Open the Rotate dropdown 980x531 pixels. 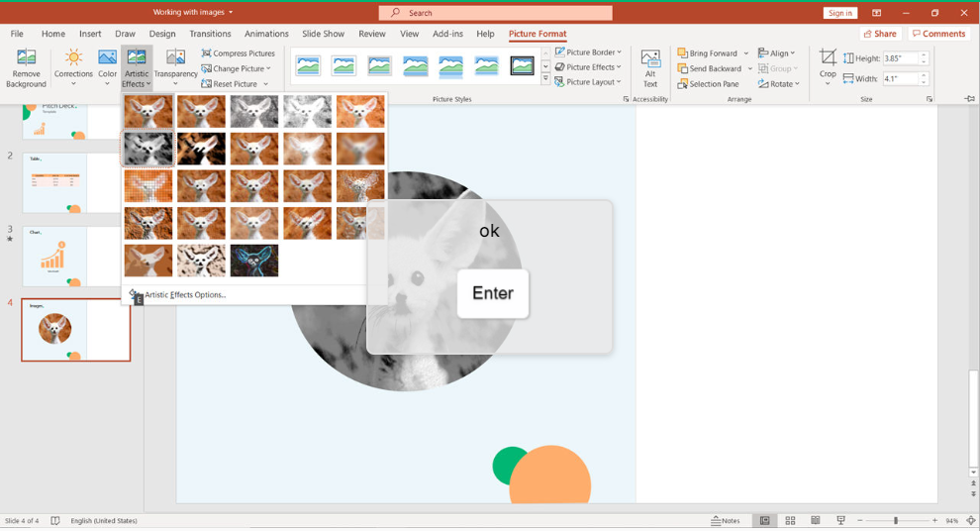pos(779,84)
